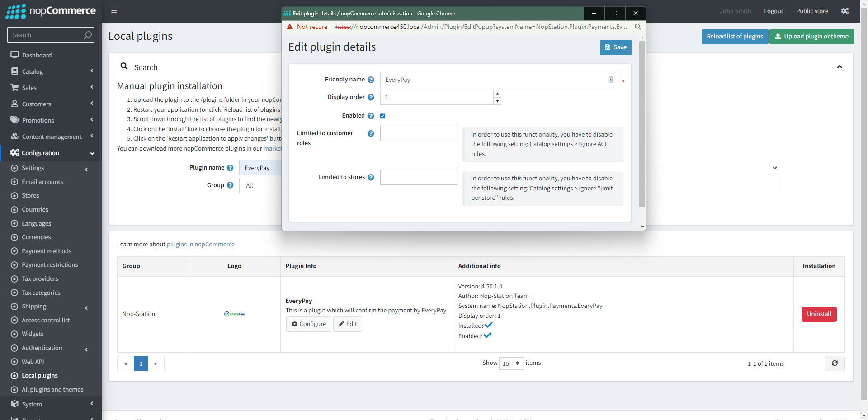Configure the EveryPay plugin

click(x=309, y=324)
